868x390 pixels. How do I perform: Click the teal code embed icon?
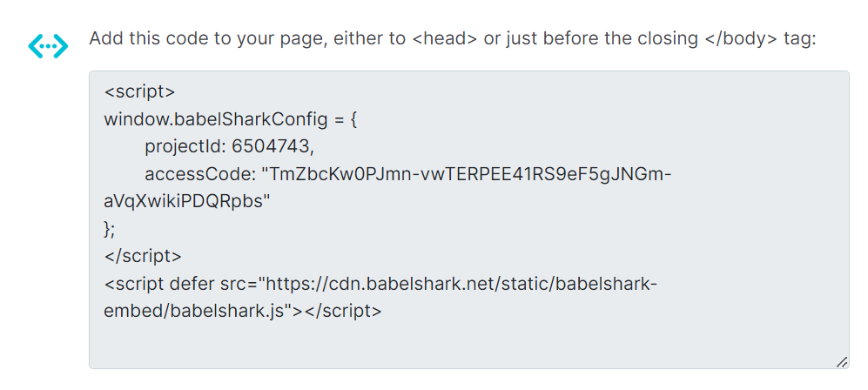(x=47, y=46)
